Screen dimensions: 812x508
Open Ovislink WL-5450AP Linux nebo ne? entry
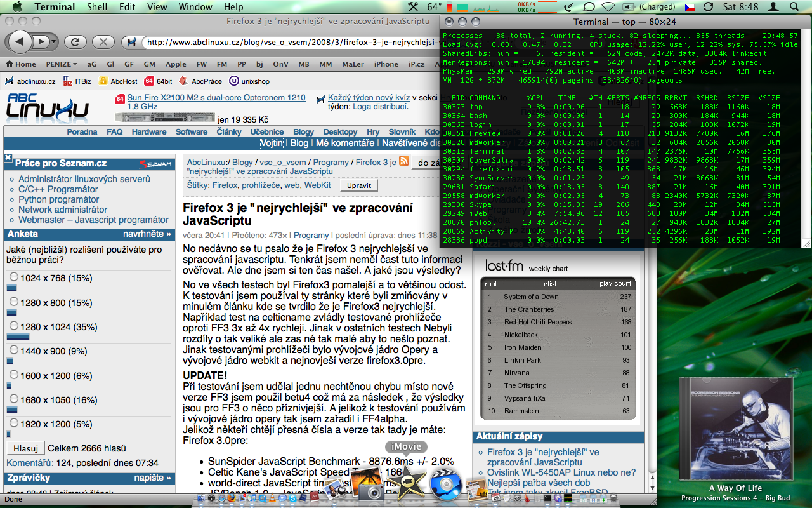click(561, 472)
